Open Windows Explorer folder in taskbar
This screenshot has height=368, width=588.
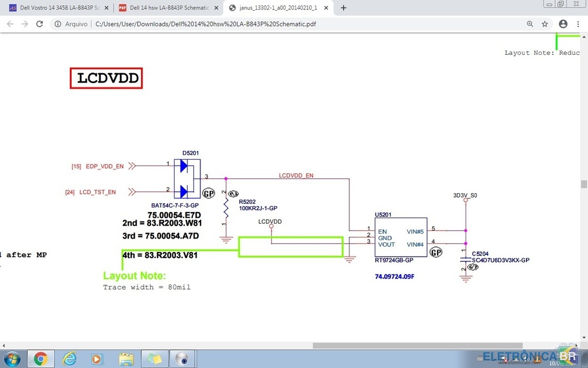126,358
